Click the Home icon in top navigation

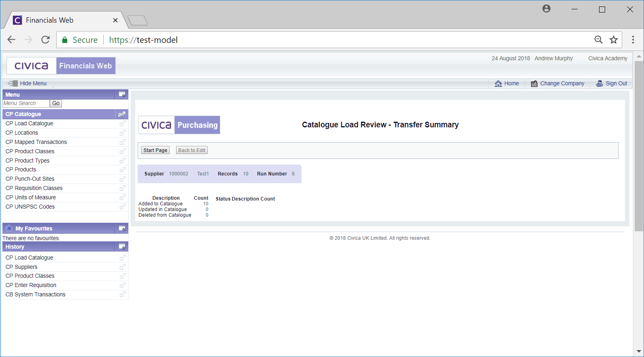pos(498,83)
